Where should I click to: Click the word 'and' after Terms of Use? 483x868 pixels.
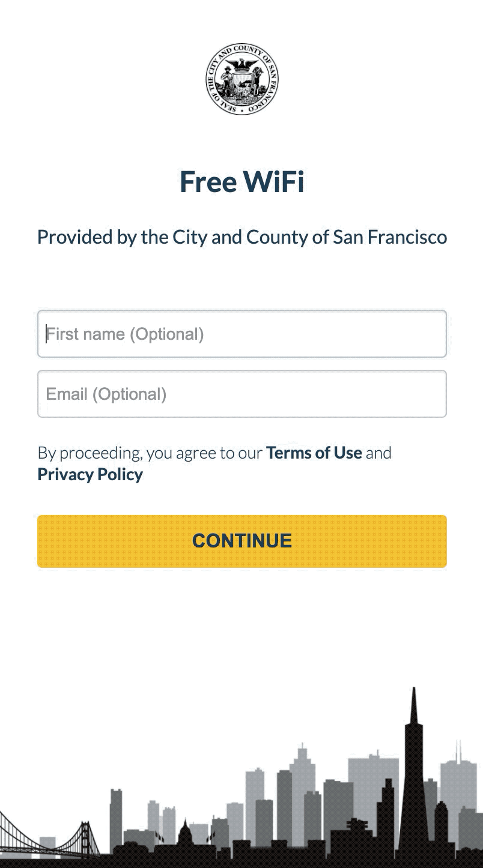[378, 453]
